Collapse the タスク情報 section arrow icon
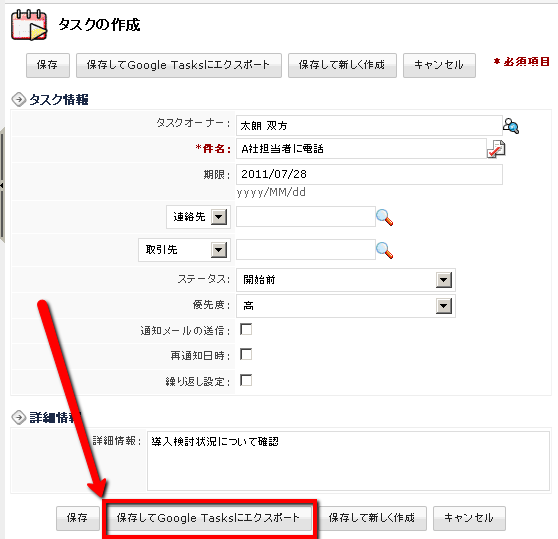This screenshot has width=558, height=539. 19,100
